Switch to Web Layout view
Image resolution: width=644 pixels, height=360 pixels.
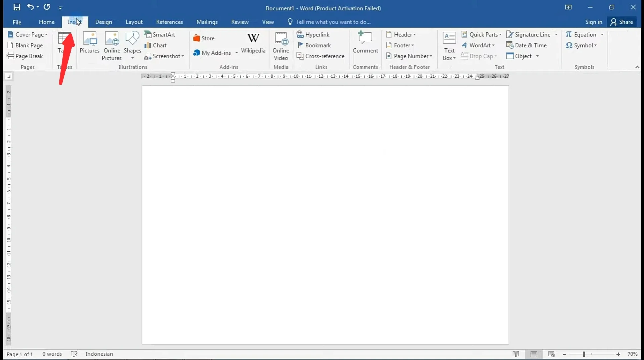click(x=552, y=354)
